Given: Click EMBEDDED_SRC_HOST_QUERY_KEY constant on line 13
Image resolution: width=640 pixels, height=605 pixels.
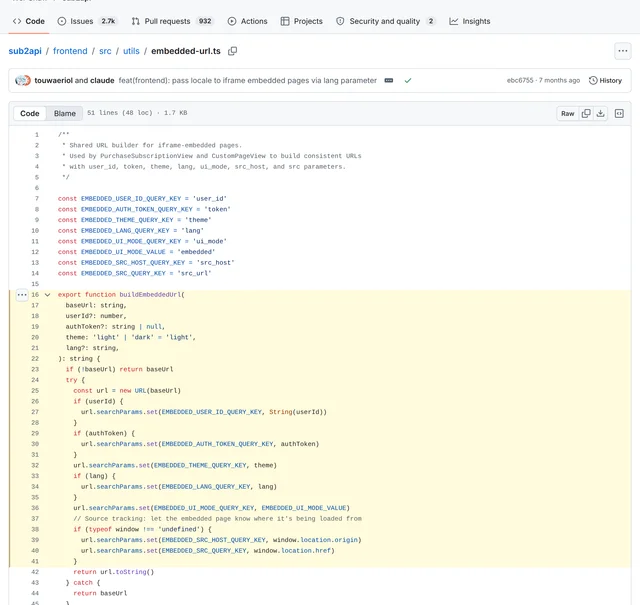Looking at the screenshot, I should [133, 262].
